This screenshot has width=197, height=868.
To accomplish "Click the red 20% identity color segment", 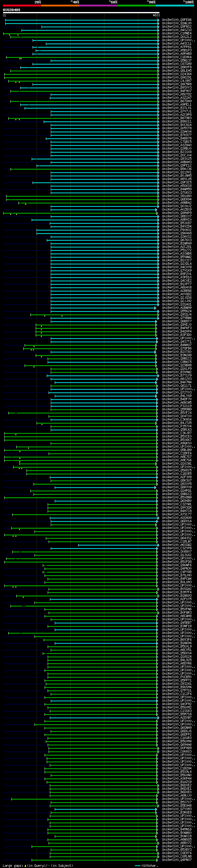I will tap(22, 6).
